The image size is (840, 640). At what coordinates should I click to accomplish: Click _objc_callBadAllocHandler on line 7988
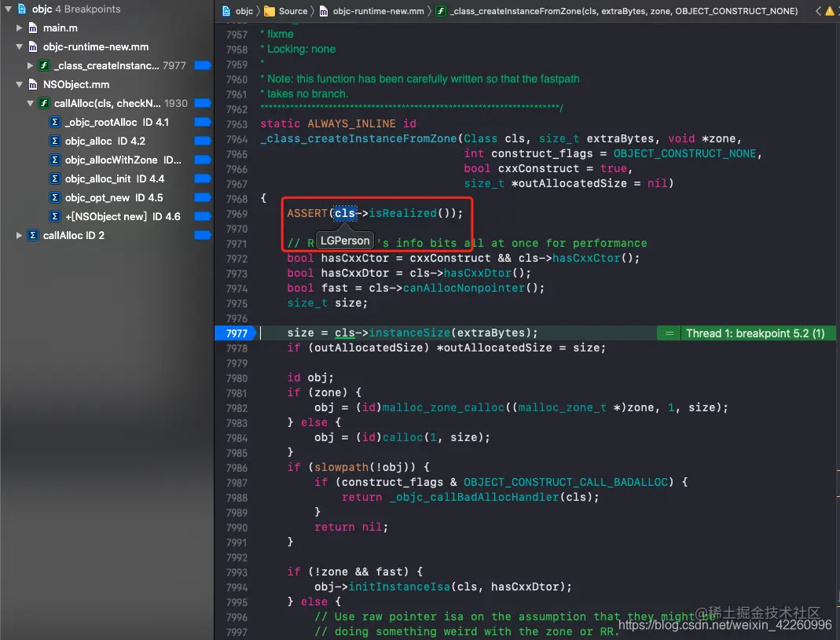pyautogui.click(x=474, y=497)
